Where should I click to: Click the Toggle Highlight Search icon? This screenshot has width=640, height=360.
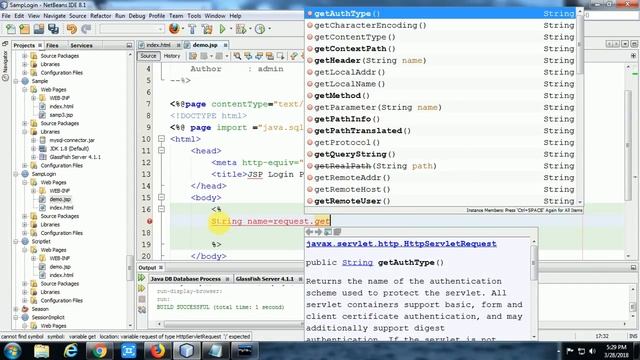(270, 56)
